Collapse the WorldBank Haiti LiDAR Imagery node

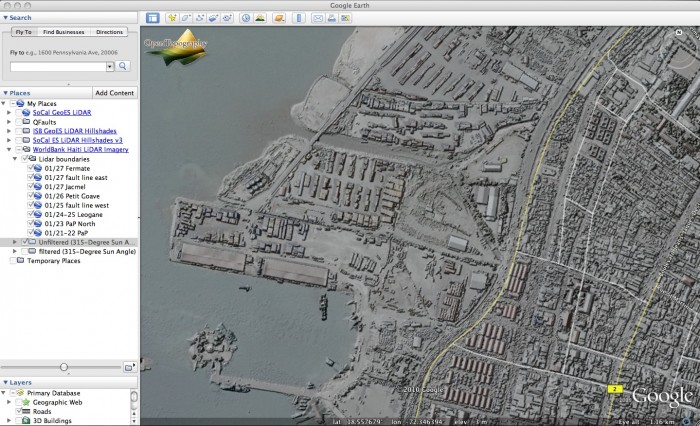tap(8, 150)
